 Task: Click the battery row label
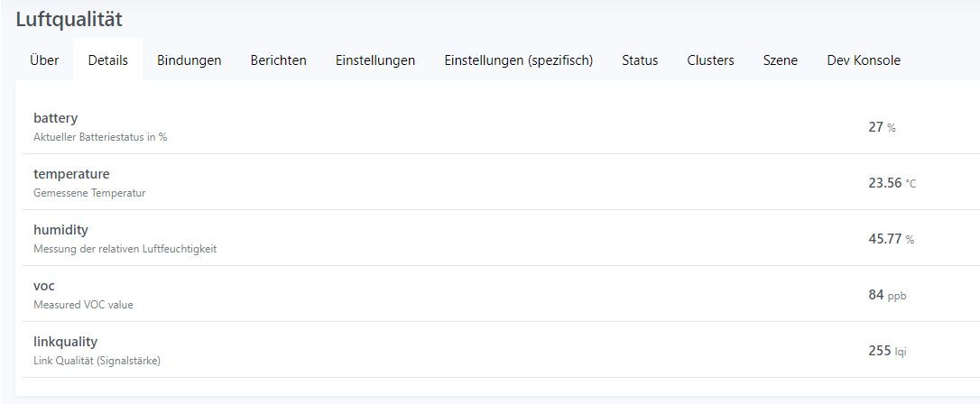[56, 118]
